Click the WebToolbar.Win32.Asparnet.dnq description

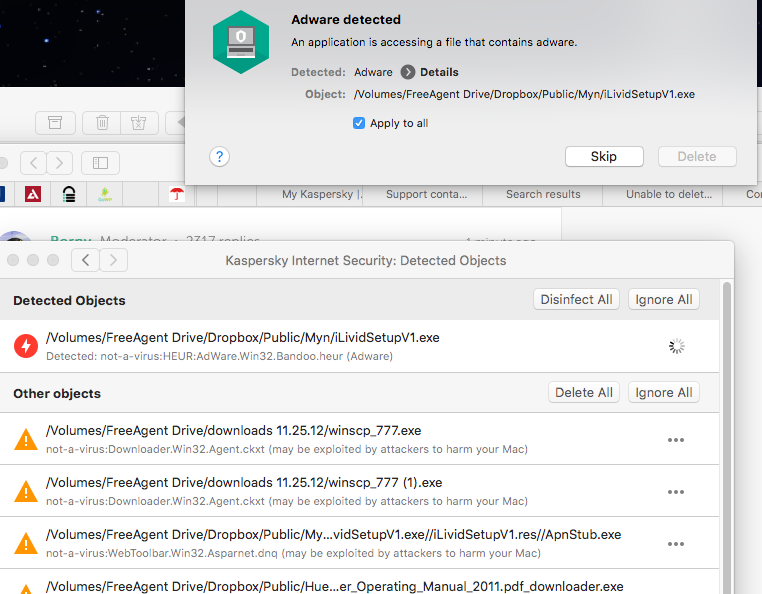[293, 553]
